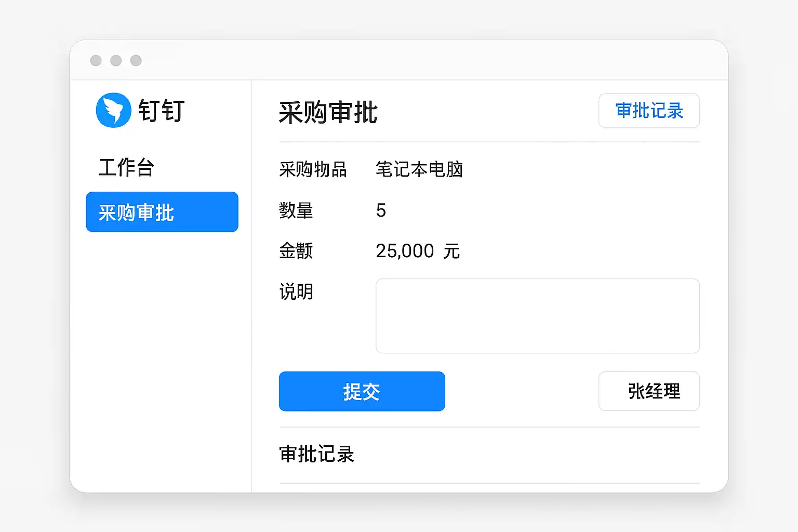Viewport: 798px width, 532px height.
Task: Click the third gray window control dot
Action: 136,60
